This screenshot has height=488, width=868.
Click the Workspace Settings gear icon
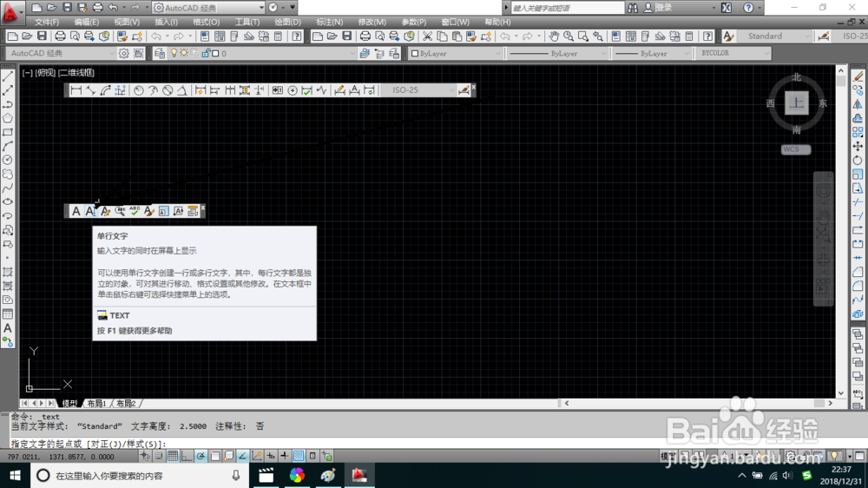tap(123, 54)
